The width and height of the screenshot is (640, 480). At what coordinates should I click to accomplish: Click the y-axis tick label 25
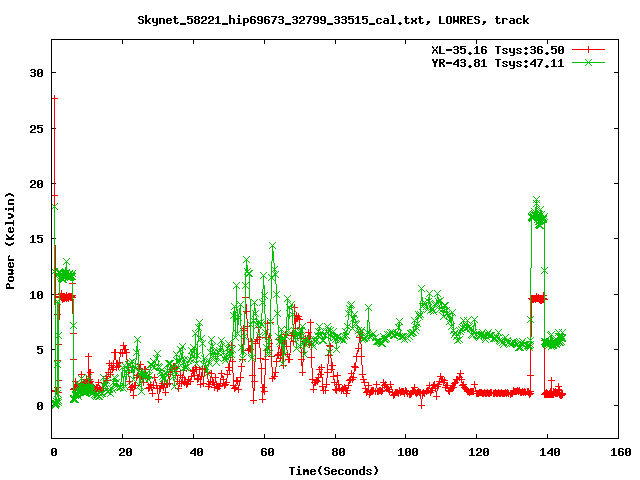[36, 129]
